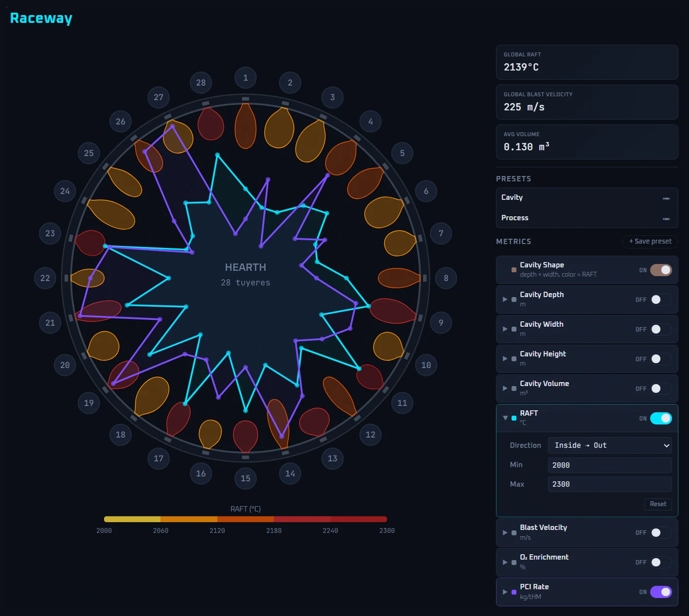This screenshot has height=616, width=689.
Task: Select tuyere marker 22 on the left
Action: [45, 278]
